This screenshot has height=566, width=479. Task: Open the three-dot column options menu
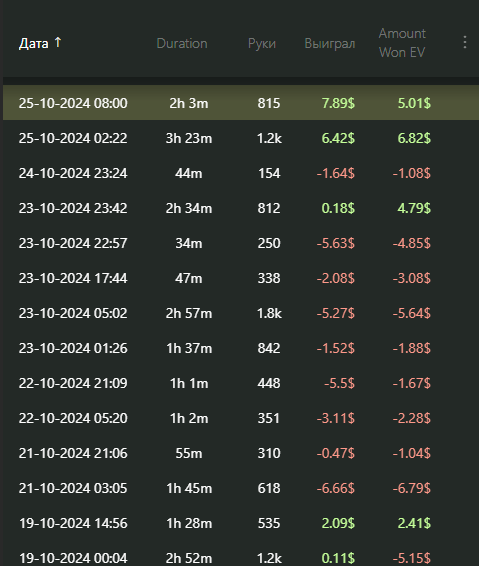point(465,43)
